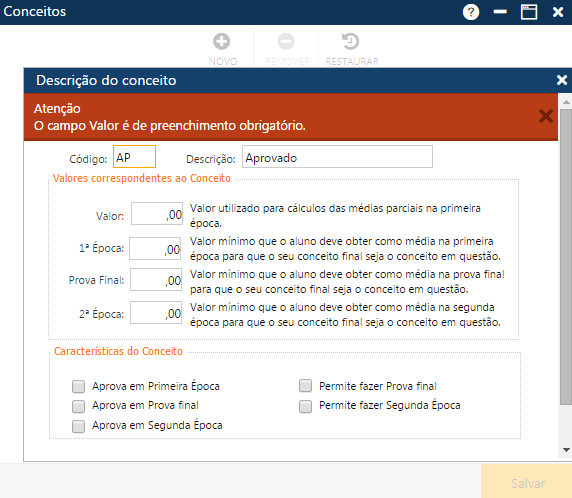The height and width of the screenshot is (498, 572).
Task: Select the 2ª Época value field
Action: [156, 313]
